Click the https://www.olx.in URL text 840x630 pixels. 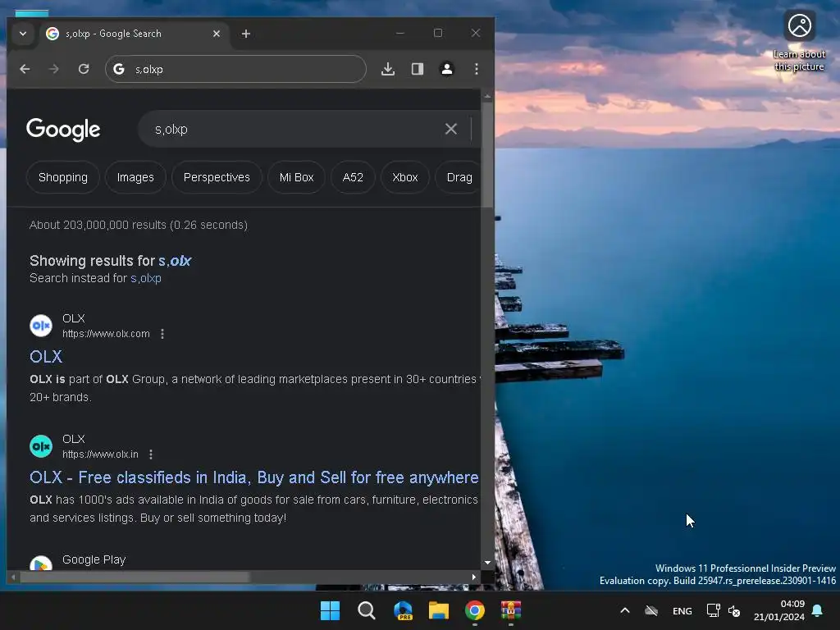(100, 454)
